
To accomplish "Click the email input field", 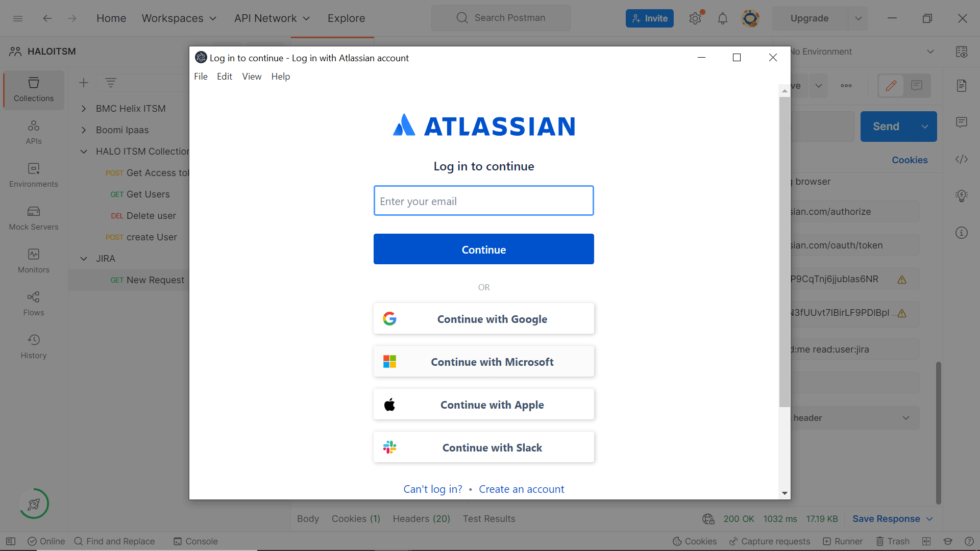I will point(483,201).
